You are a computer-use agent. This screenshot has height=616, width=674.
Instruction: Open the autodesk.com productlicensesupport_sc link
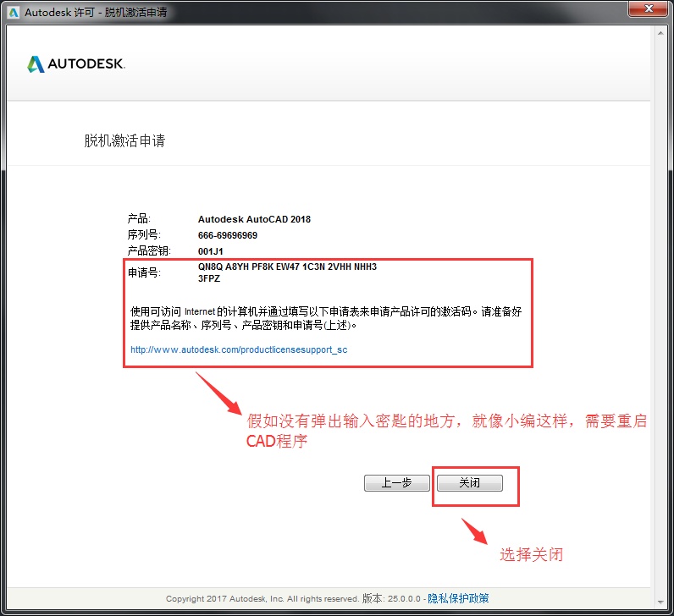[x=239, y=349]
